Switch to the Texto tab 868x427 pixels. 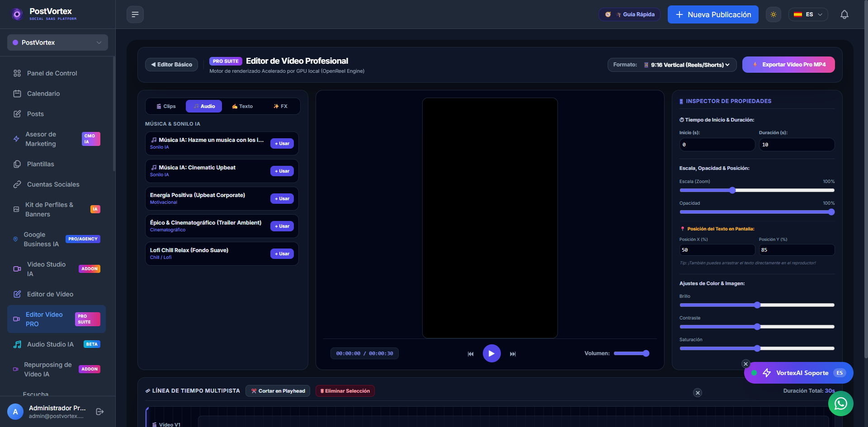pos(242,106)
